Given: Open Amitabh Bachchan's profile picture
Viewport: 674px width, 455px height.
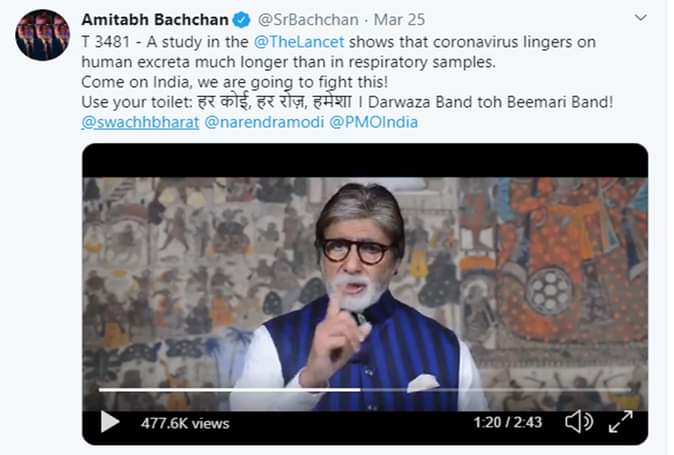Looking at the screenshot, I should (x=42, y=36).
